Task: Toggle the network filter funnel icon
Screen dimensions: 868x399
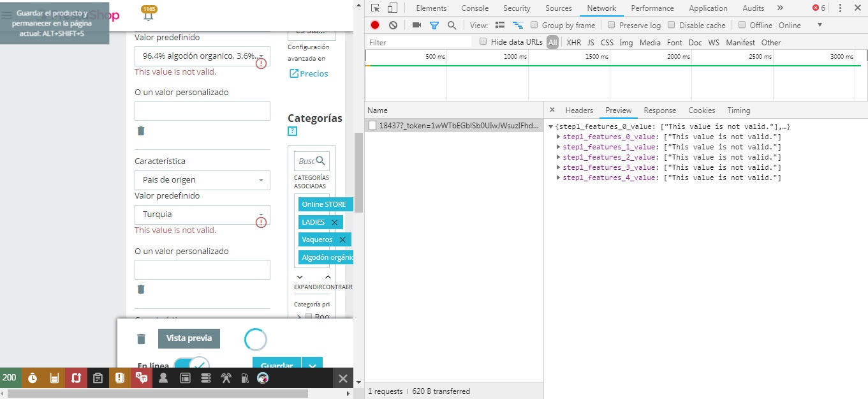Action: pos(434,26)
